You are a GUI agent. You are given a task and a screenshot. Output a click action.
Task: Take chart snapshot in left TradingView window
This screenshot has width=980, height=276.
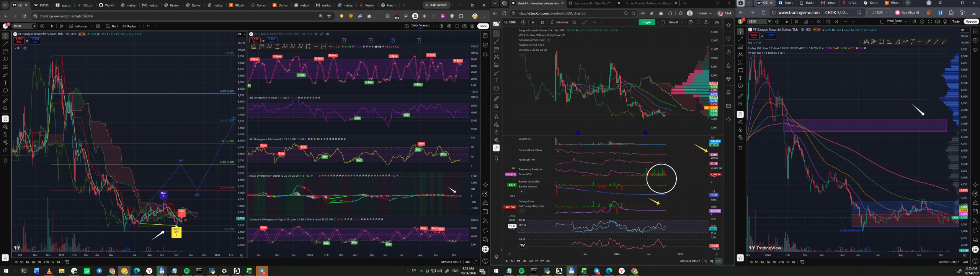[x=464, y=26]
